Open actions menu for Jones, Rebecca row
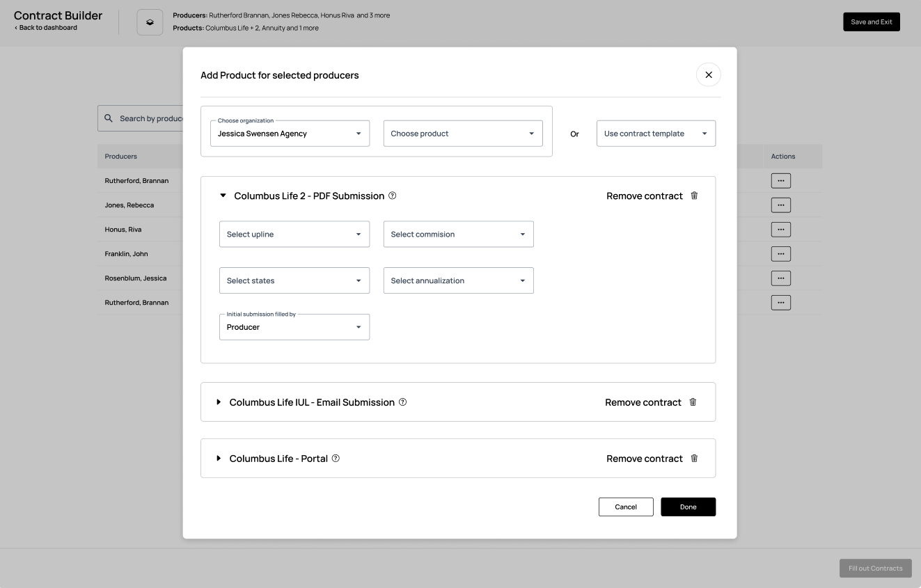921x588 pixels. (x=780, y=205)
